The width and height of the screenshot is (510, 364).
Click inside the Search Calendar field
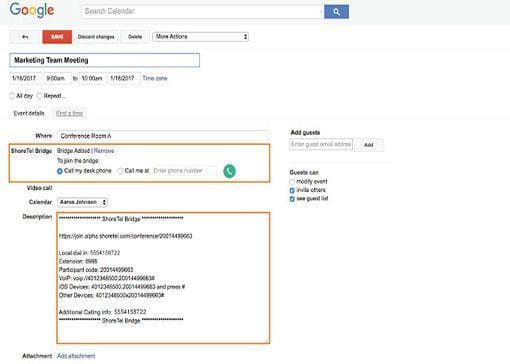(202, 11)
